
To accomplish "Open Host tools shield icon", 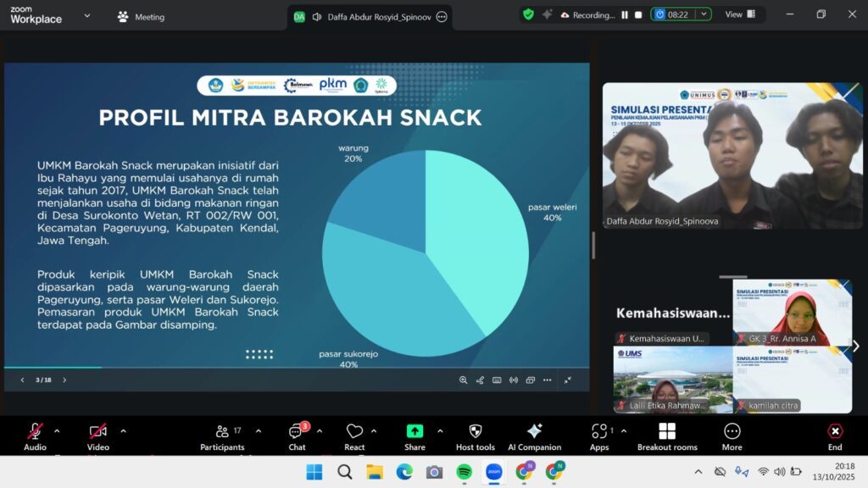I will (475, 435).
